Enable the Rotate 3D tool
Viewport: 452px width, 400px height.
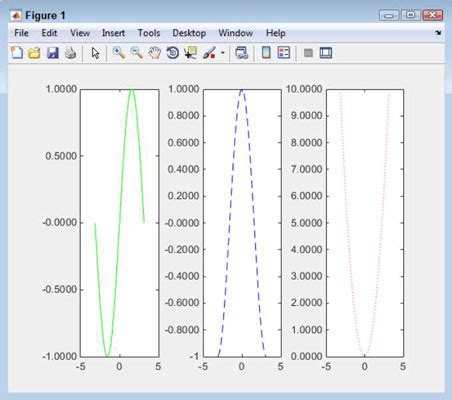click(x=172, y=53)
